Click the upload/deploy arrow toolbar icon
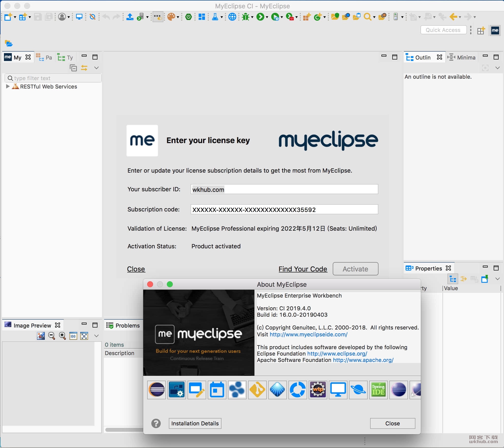Viewport: 504px width, 448px height. point(130,17)
